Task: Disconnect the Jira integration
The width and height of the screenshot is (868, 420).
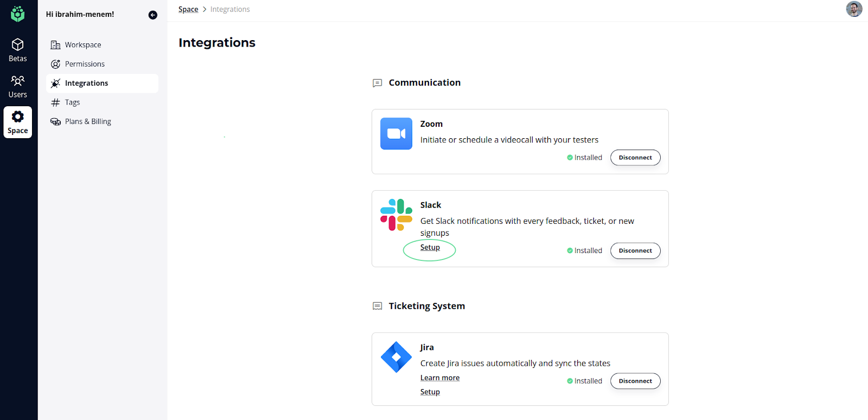Action: click(635, 381)
